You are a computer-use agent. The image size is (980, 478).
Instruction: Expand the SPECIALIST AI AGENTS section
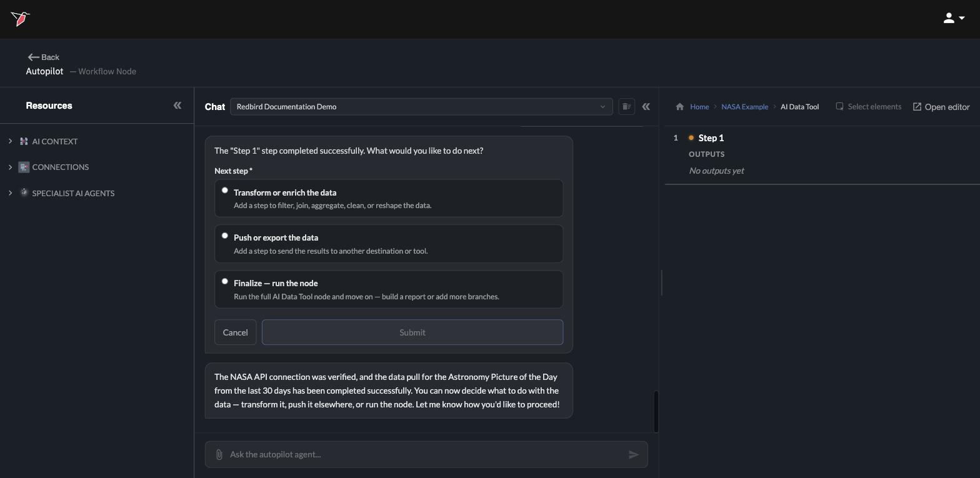pos(10,193)
